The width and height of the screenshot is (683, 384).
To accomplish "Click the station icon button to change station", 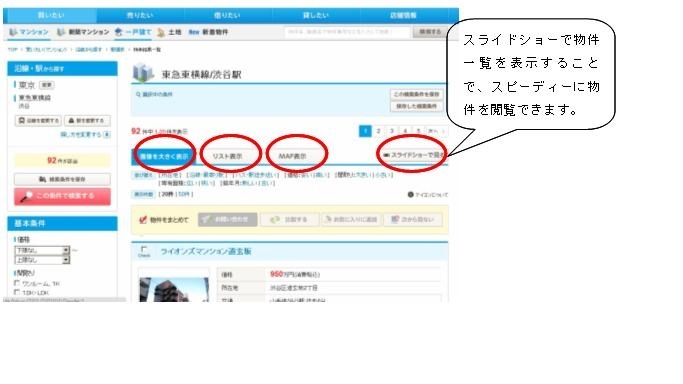I will tap(87, 120).
